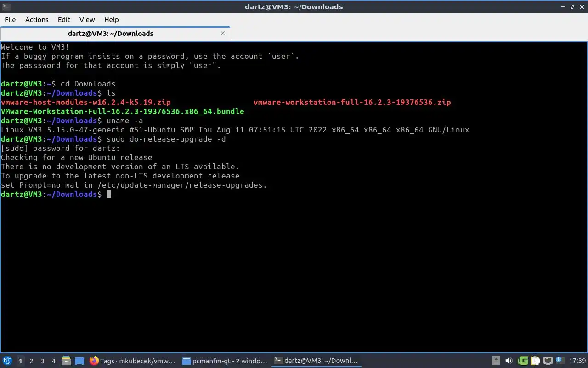Open the Edit menu
Screen dimensions: 588x368
point(64,20)
